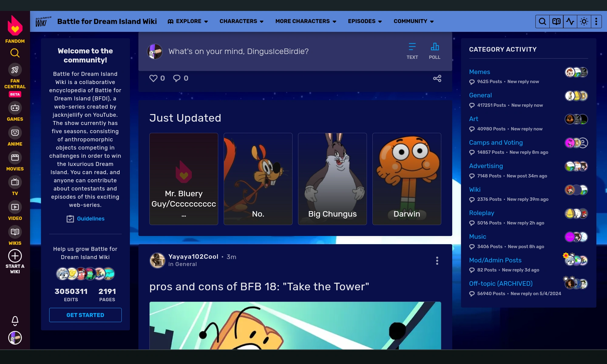Like the post with heart icon

pyautogui.click(x=153, y=79)
